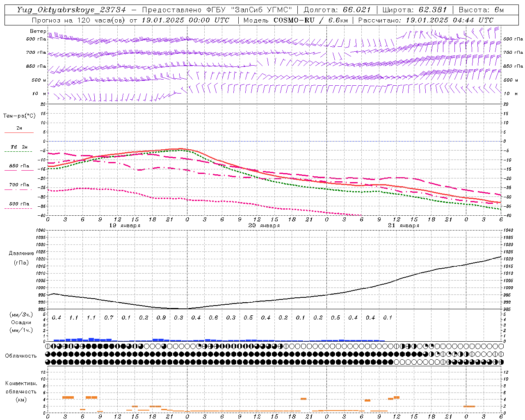Image resolution: width=525 pixels, height=420 pixels.
Task: Click the 0.6 three-hour precipitation value
Action: pos(213,318)
